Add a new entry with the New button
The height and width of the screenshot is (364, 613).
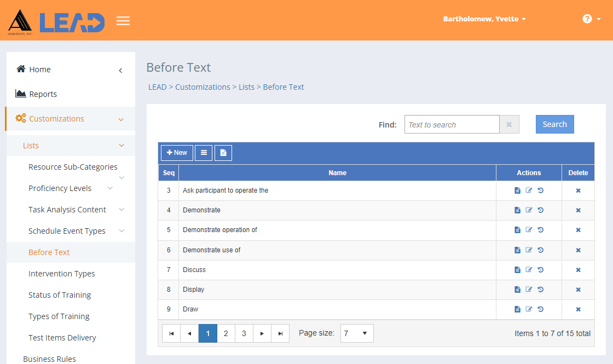click(x=177, y=153)
